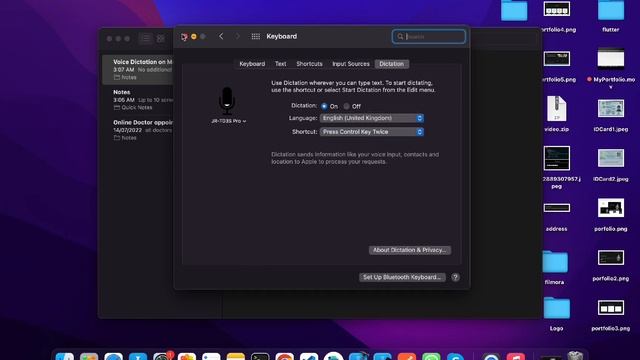The width and height of the screenshot is (640, 360).
Task: Open Trash at the end of the Dock
Action: click(575, 356)
